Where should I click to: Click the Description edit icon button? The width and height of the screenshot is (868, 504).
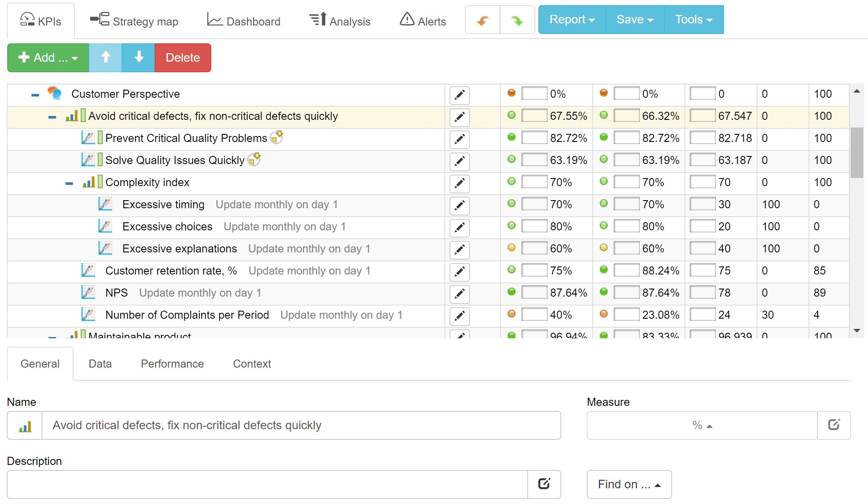[x=544, y=484]
